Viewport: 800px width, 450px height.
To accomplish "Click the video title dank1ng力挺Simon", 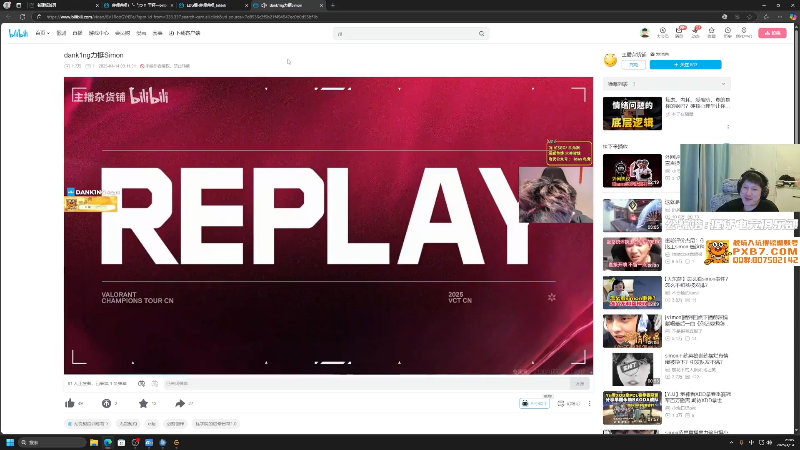I will (93, 55).
